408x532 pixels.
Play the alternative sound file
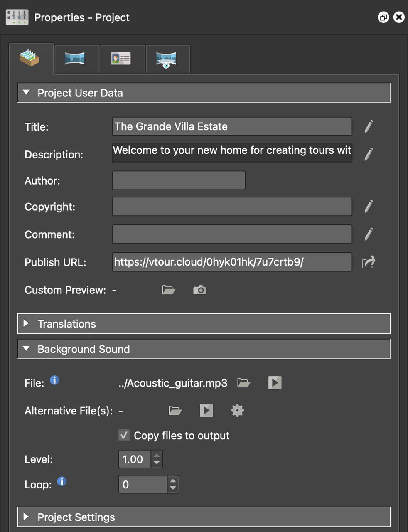tap(206, 411)
